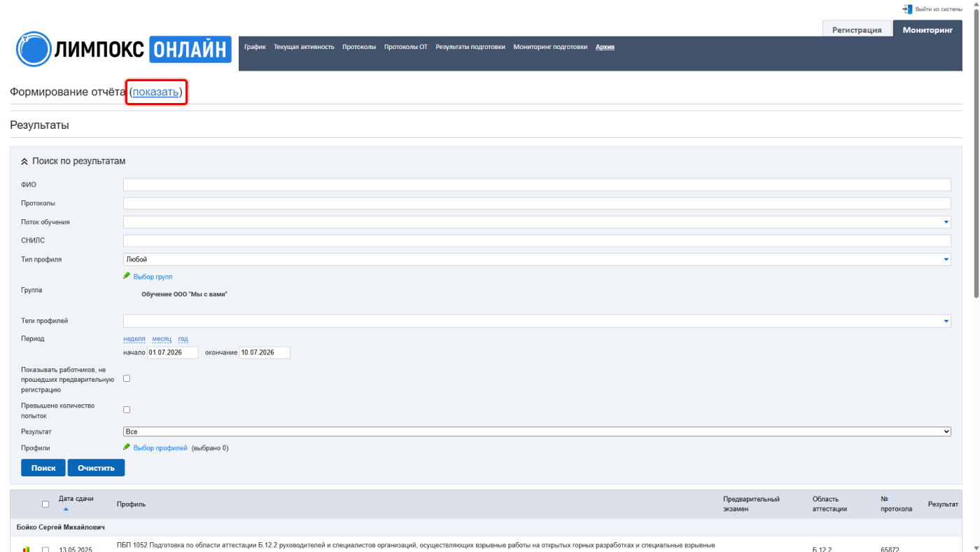Collapse the Поиск по результатам chevron icon
The width and height of the screenshot is (980, 552).
(x=24, y=161)
